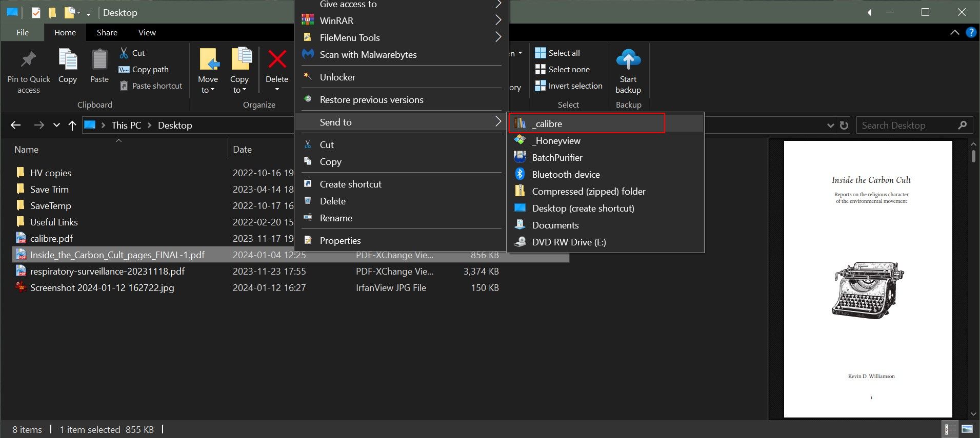
Task: Open the Help question mark icon
Action: click(x=971, y=32)
